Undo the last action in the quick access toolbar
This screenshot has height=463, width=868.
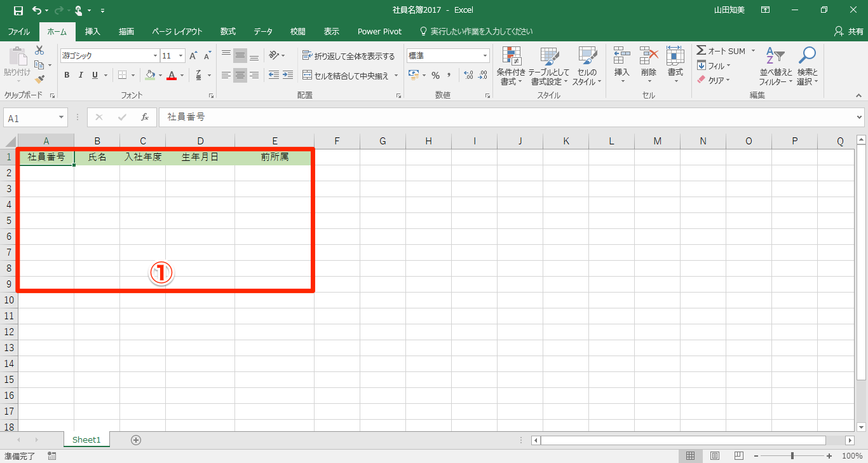pyautogui.click(x=36, y=10)
